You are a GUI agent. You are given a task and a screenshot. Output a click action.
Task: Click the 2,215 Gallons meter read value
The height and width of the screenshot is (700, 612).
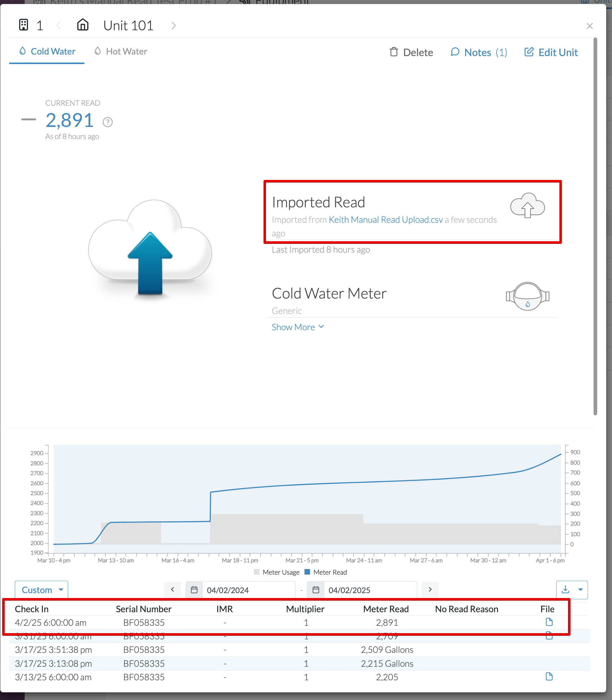pyautogui.click(x=387, y=663)
